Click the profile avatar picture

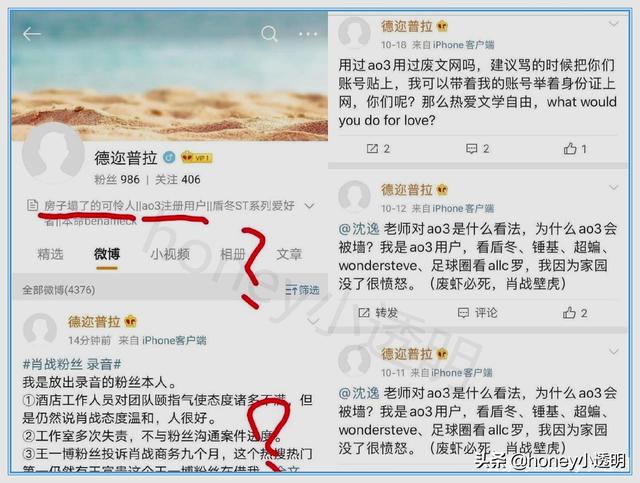(x=53, y=153)
